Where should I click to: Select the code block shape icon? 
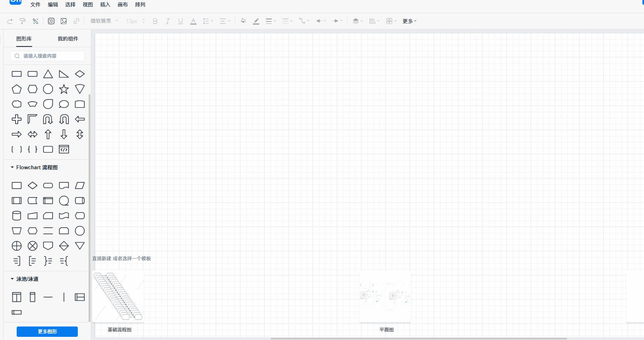point(64,149)
